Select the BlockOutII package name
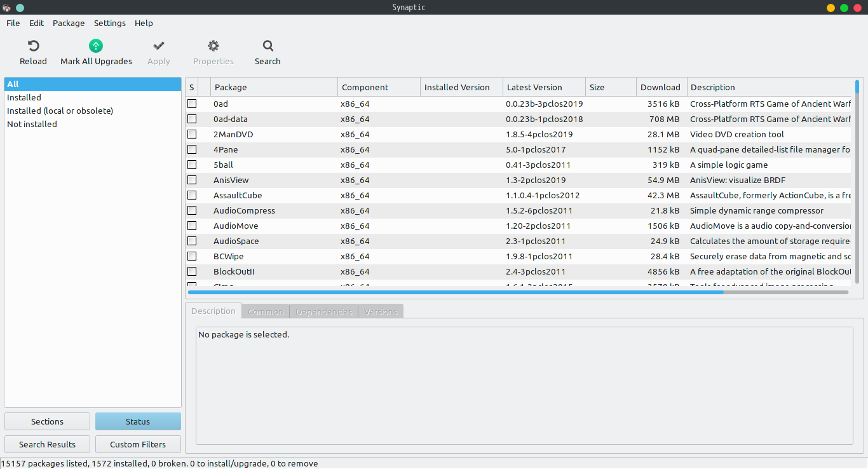This screenshot has height=469, width=868. [x=234, y=271]
